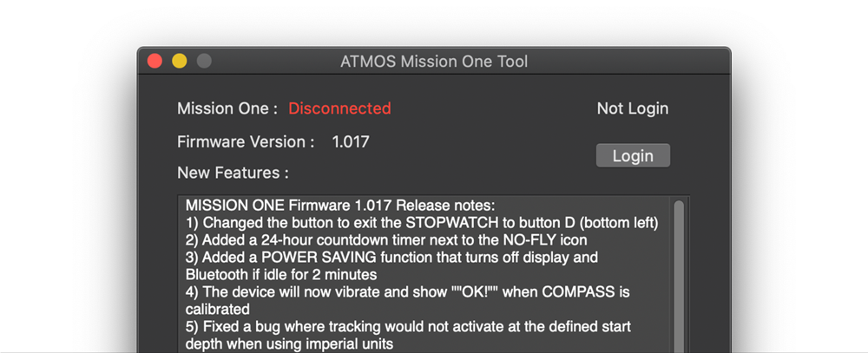868x353 pixels.
Task: Click the release notes scrollbar thumb
Action: [679, 276]
